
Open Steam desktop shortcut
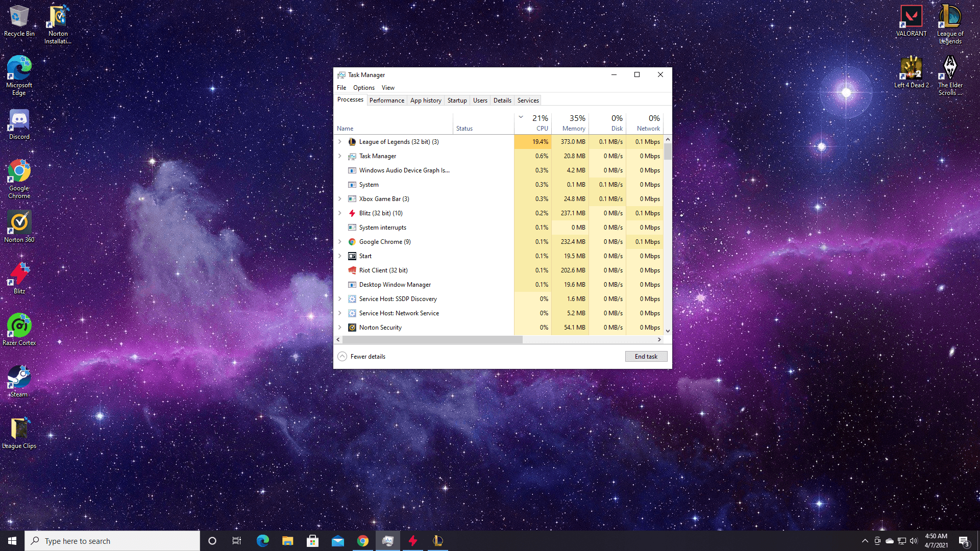[19, 382]
